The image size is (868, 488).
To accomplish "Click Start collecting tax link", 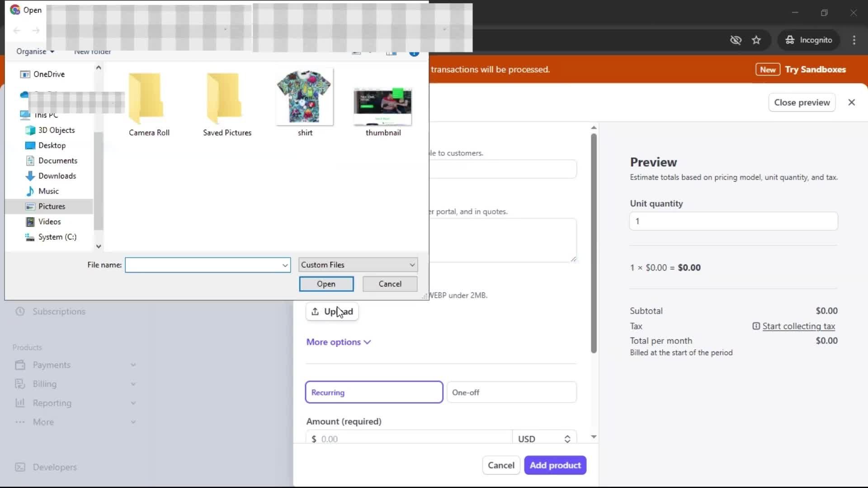I will [798, 326].
